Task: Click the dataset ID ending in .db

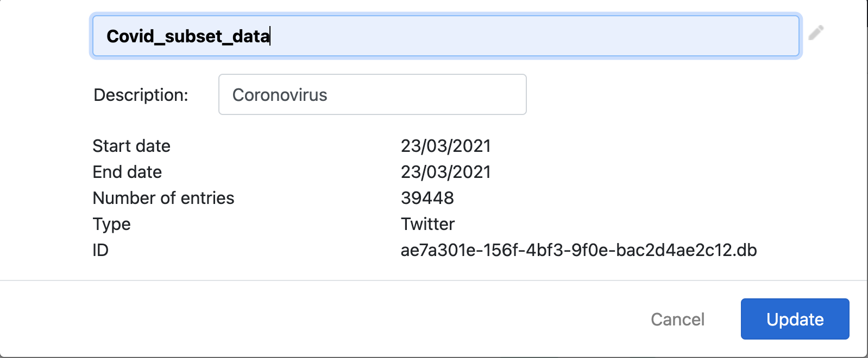Action: 578,250
